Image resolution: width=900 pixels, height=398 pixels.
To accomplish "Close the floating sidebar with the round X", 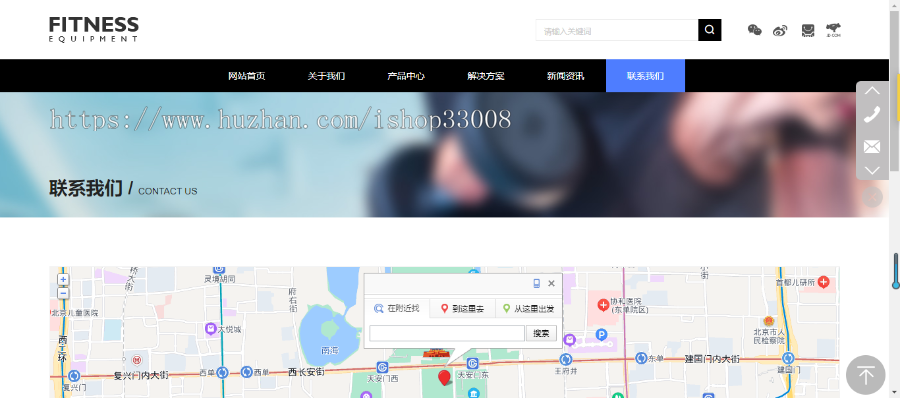I will pos(872,197).
